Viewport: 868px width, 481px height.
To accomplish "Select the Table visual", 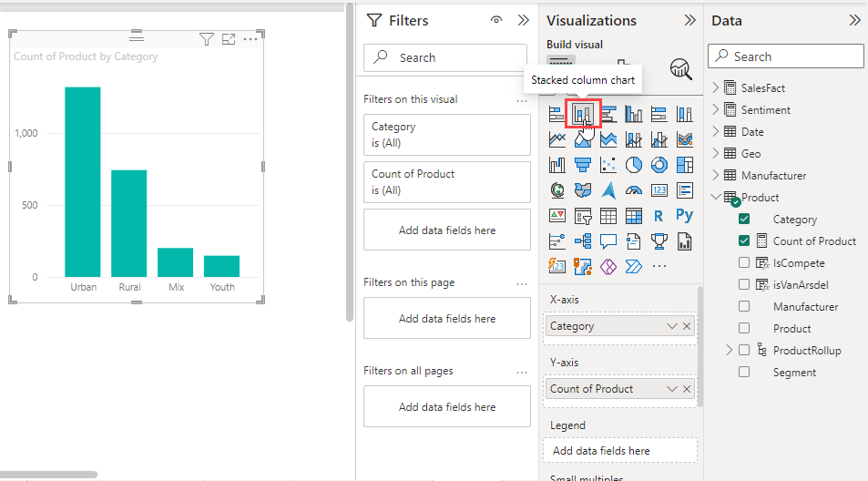I will 608,216.
